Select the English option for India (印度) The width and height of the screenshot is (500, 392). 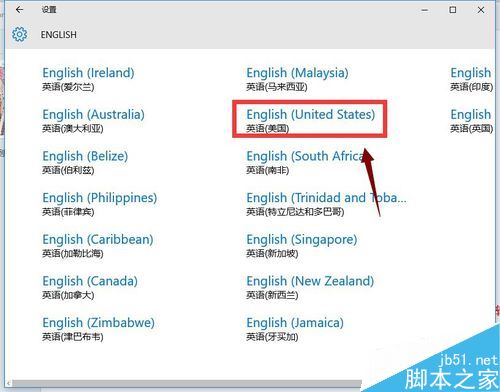(471, 79)
